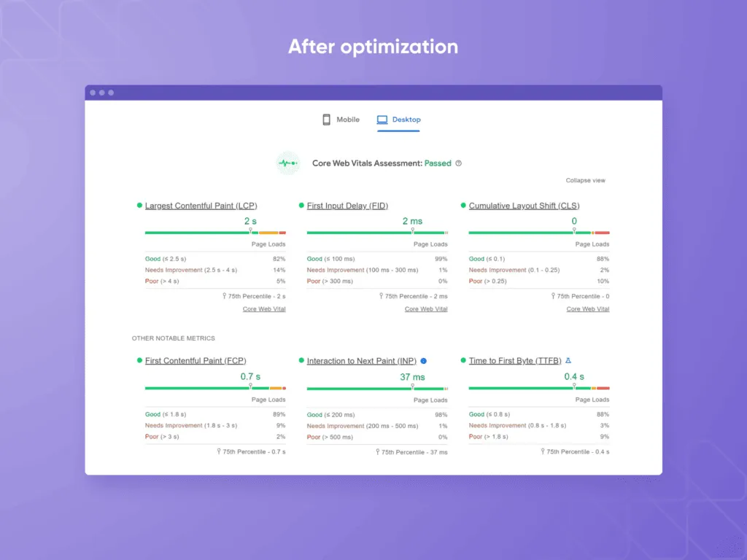
Task: Open the First Input Delay (FID) link
Action: tap(347, 206)
